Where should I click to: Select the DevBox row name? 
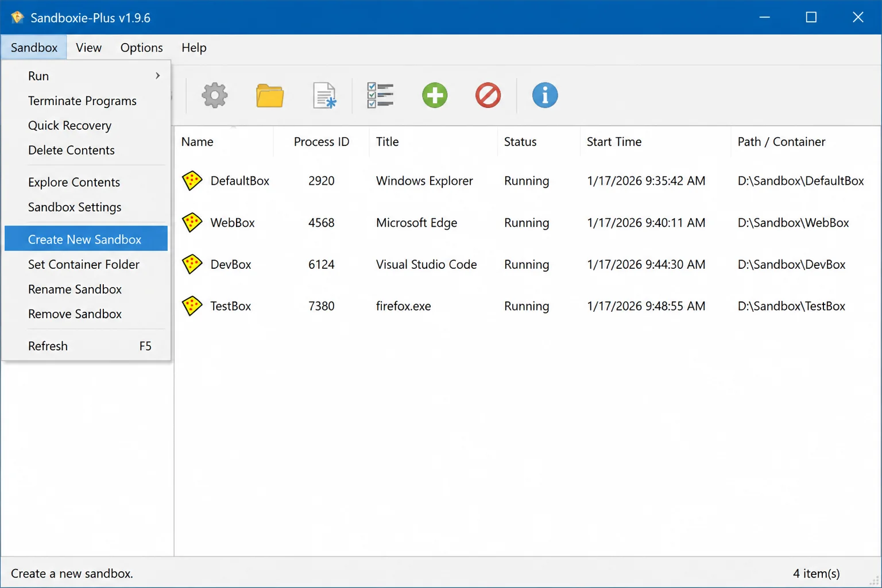(x=230, y=265)
